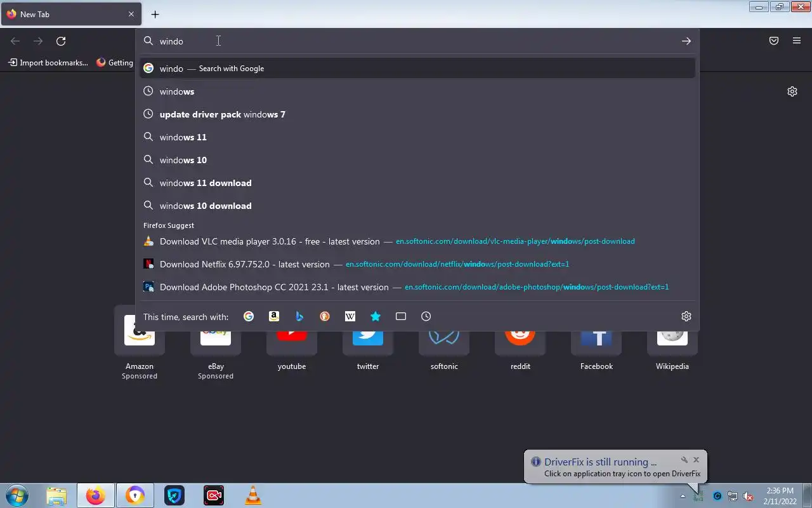The height and width of the screenshot is (508, 812).
Task: Open the taskbar clock and date
Action: tap(780, 496)
